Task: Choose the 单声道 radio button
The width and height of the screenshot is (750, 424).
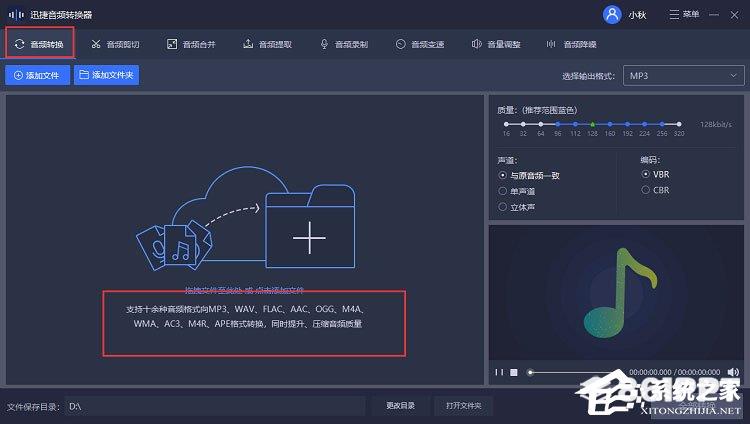Action: pyautogui.click(x=502, y=191)
